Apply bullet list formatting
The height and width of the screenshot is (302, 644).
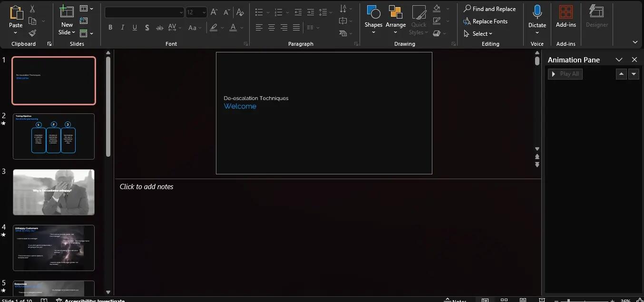(x=259, y=12)
